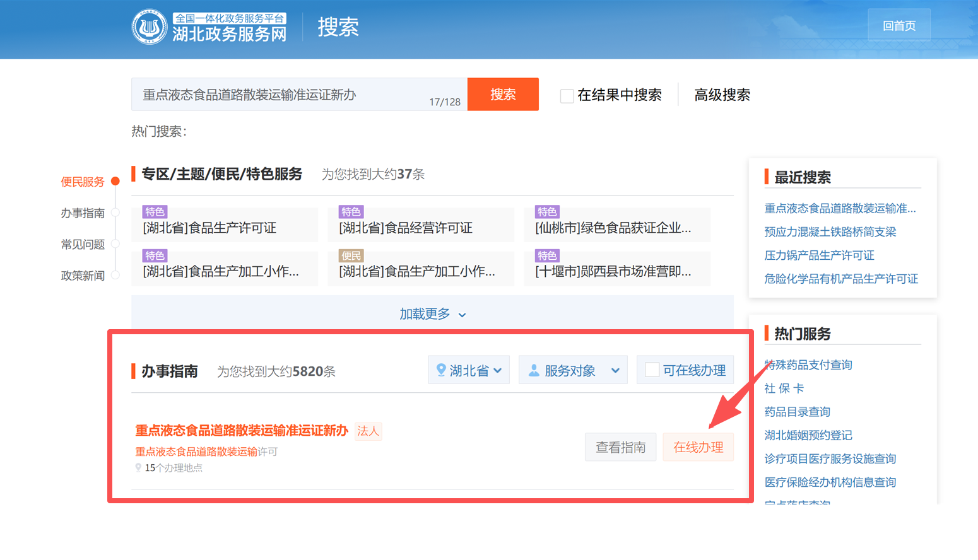Expand 加载更多 to load more results
Viewport: 978px width, 560px height.
[432, 314]
